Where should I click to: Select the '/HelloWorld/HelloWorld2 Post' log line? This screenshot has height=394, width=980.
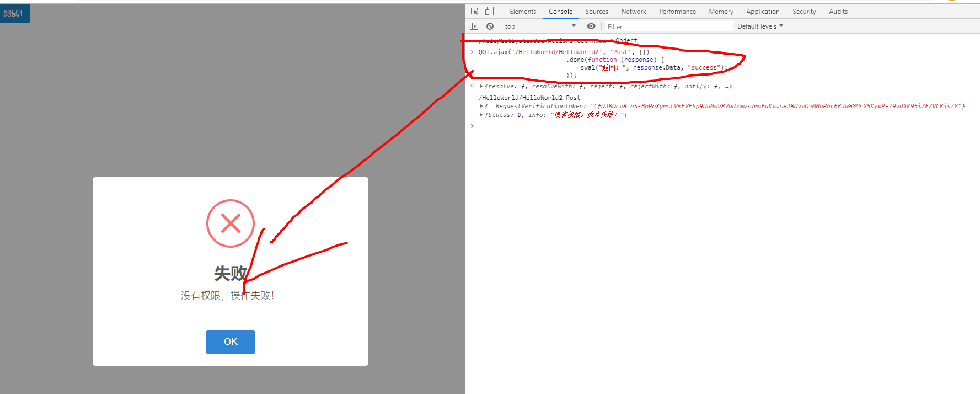[x=529, y=98]
